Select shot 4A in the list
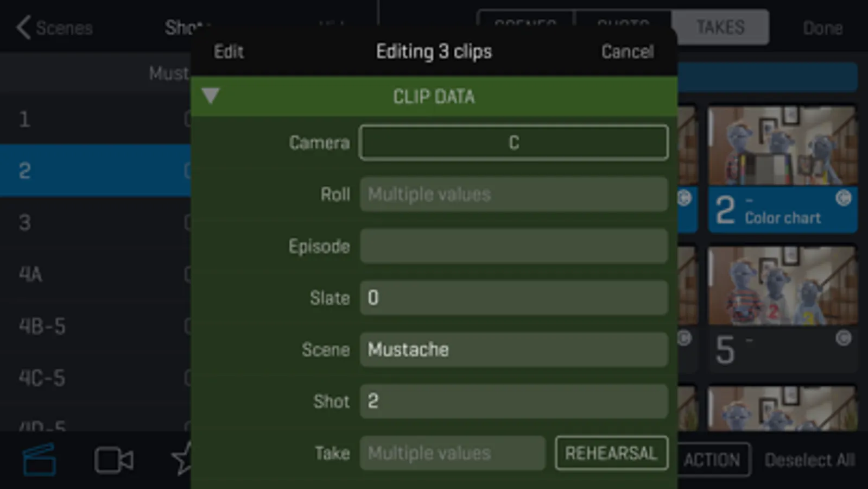 tap(92, 274)
